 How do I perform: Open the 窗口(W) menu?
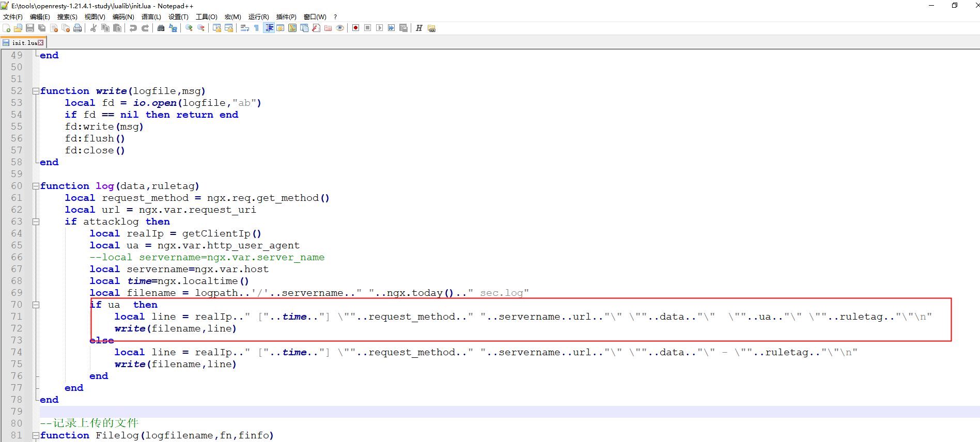point(315,17)
